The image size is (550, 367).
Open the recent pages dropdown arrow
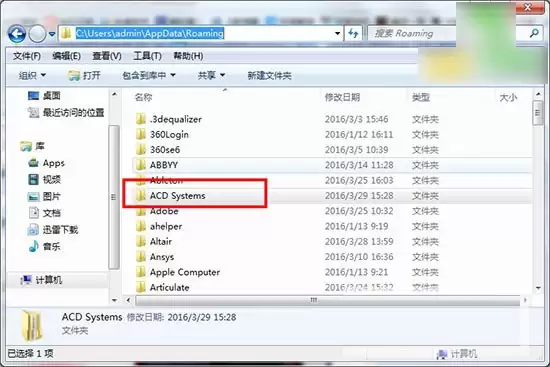(52, 34)
